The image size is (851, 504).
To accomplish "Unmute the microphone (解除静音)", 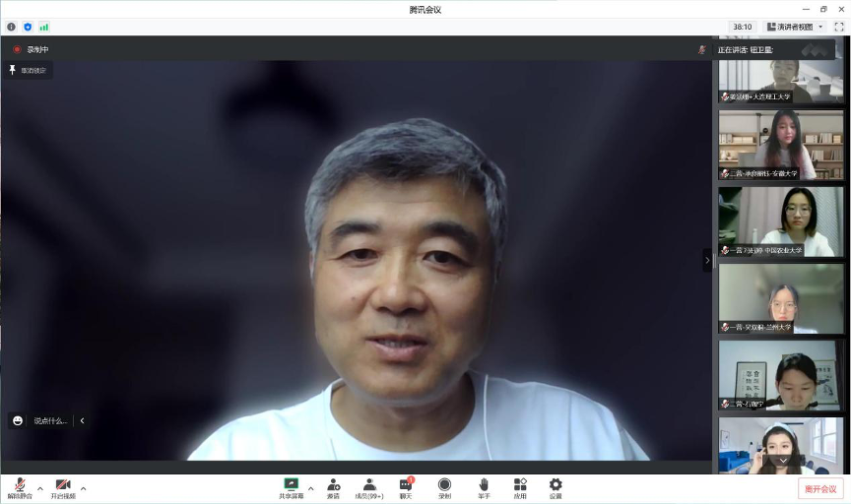I will [x=20, y=488].
